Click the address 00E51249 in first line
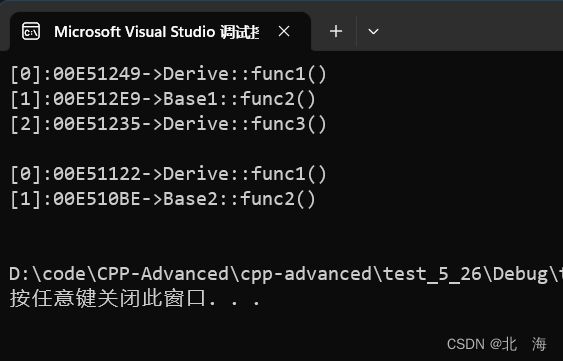This screenshot has height=361, width=563. point(97,74)
